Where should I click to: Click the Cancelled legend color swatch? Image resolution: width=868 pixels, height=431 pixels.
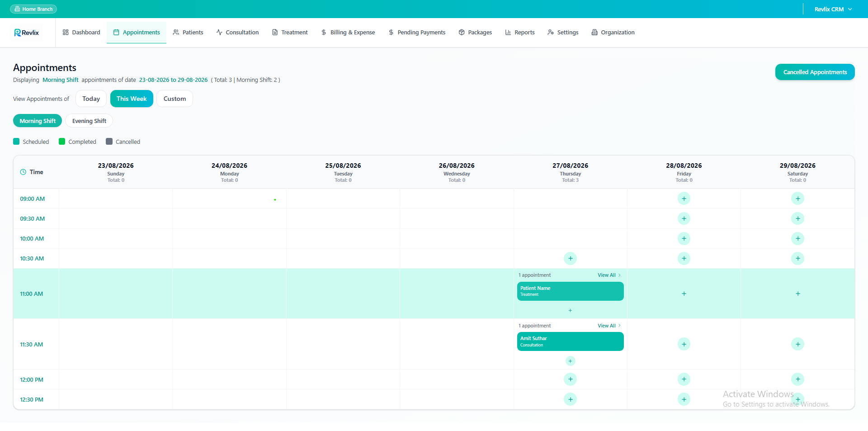pyautogui.click(x=109, y=142)
